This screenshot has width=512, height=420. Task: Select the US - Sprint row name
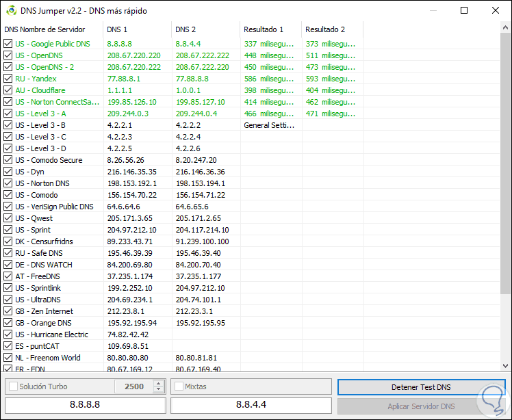point(33,230)
